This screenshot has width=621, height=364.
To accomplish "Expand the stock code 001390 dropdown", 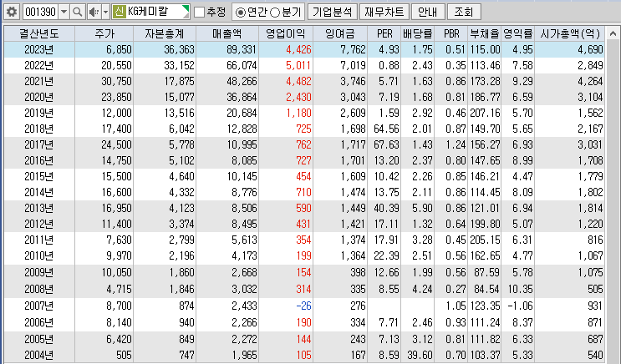I will pos(64,12).
